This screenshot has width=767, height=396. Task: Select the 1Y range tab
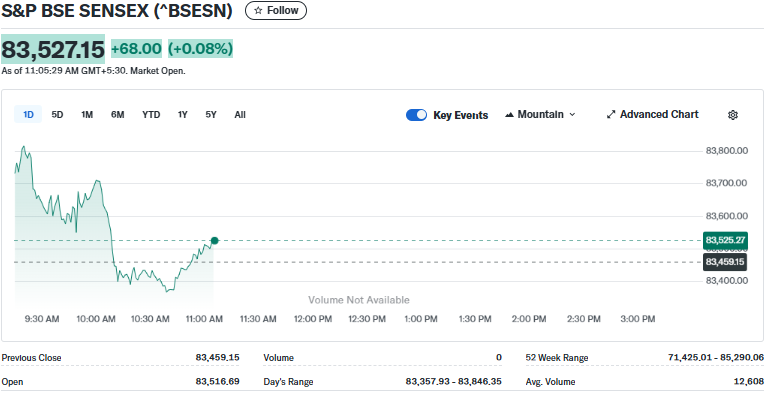click(182, 114)
